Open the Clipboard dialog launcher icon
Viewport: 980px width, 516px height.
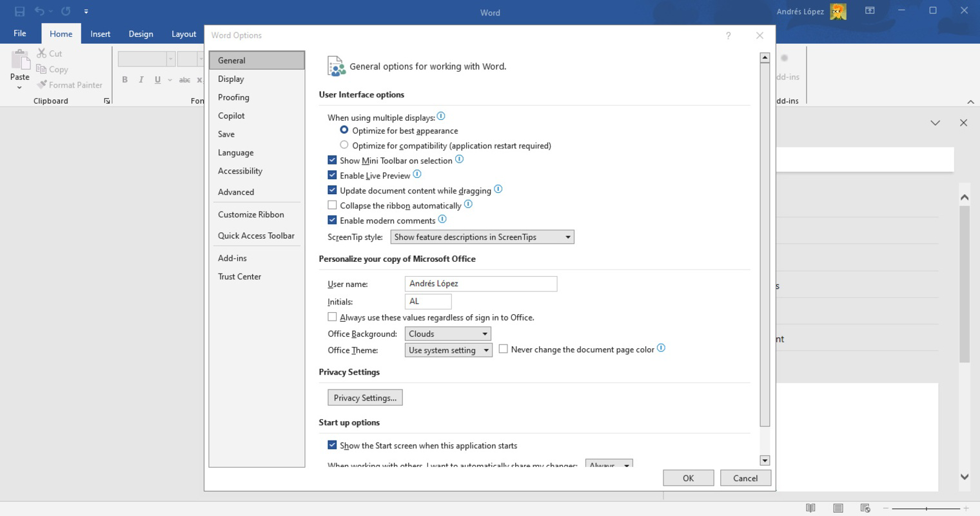(106, 101)
